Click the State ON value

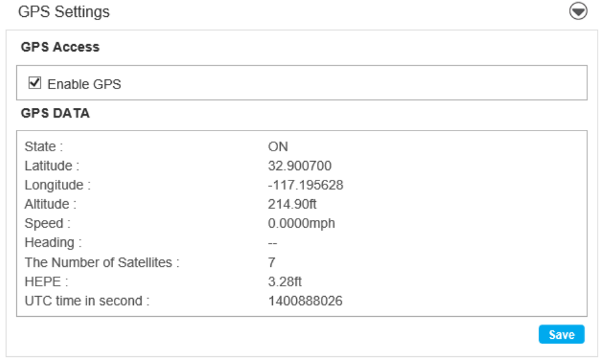(x=277, y=147)
